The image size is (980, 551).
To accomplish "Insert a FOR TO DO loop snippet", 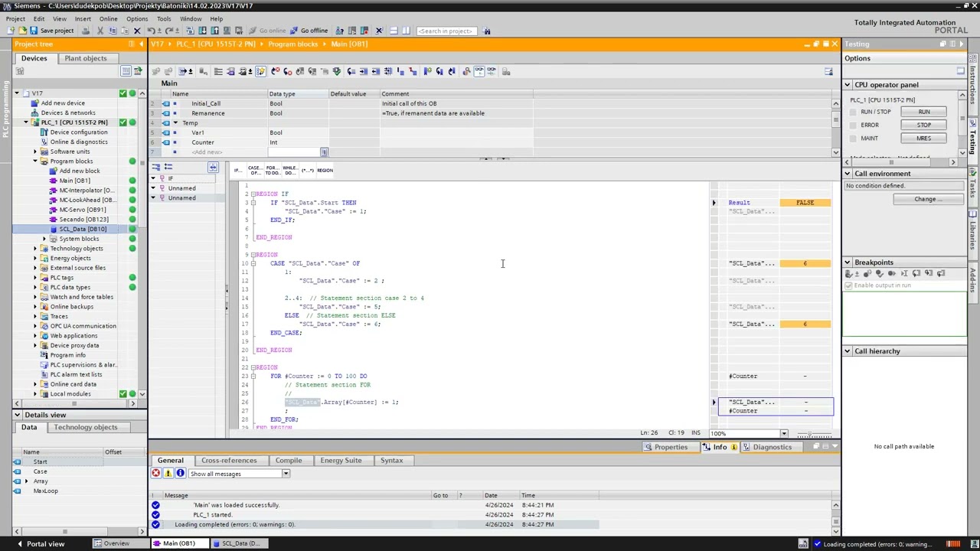I will (272, 170).
